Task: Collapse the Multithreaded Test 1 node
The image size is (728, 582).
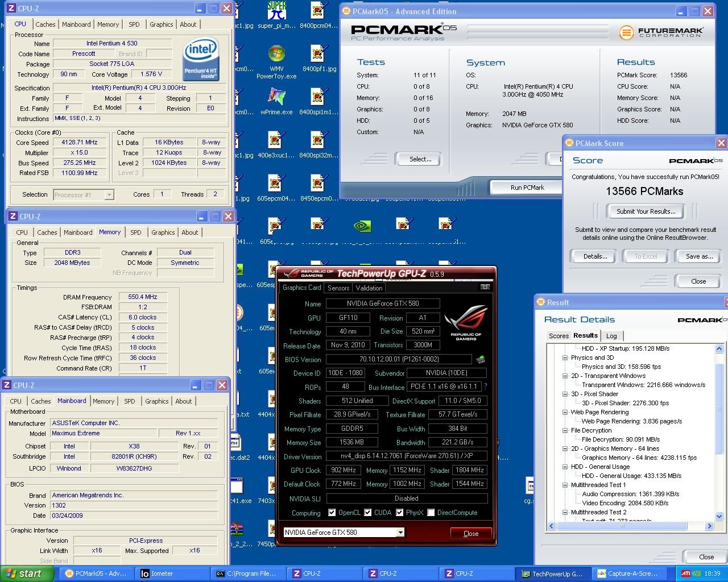Action: pyautogui.click(x=565, y=485)
